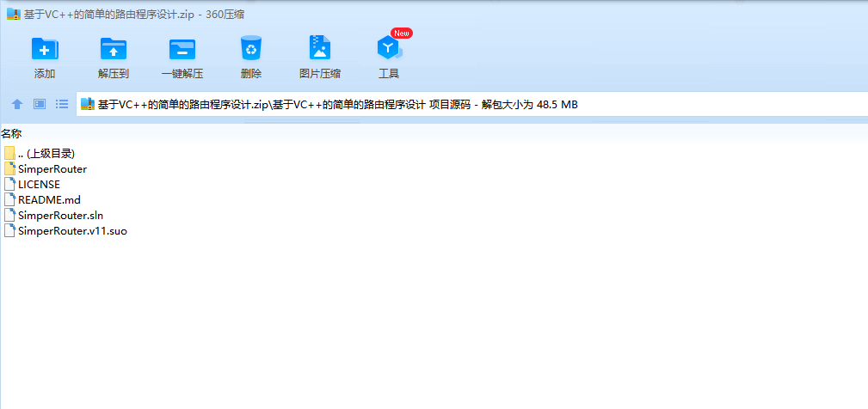Select the README.md file name
This screenshot has width=868, height=409.
click(x=49, y=200)
